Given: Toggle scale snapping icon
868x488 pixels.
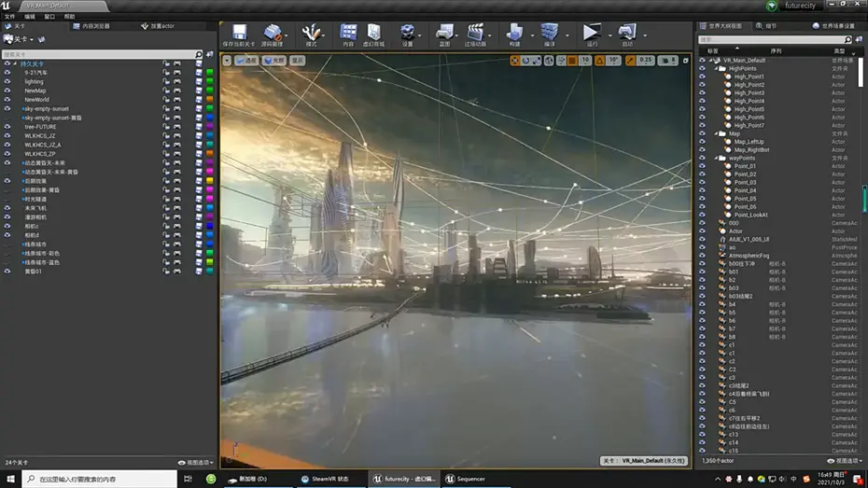Looking at the screenshot, I should [631, 61].
